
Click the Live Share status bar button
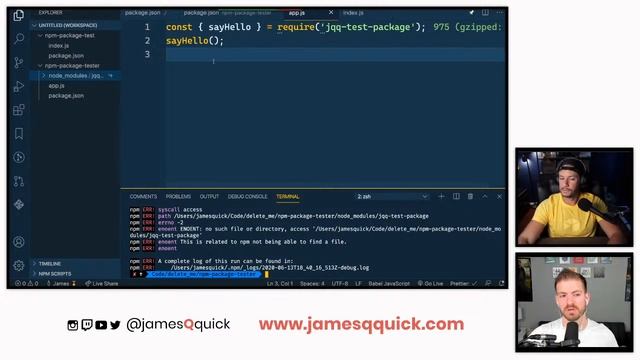pos(102,283)
